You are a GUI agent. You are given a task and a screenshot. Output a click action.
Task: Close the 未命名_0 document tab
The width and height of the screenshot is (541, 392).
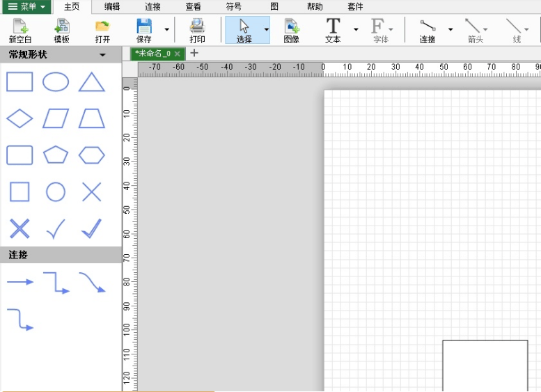click(178, 54)
